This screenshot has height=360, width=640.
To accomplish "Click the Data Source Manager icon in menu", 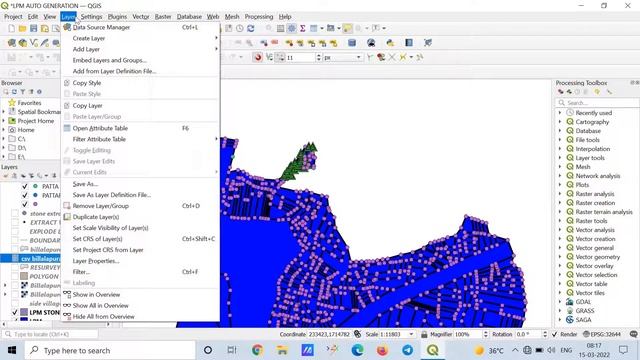I will 67,27.
